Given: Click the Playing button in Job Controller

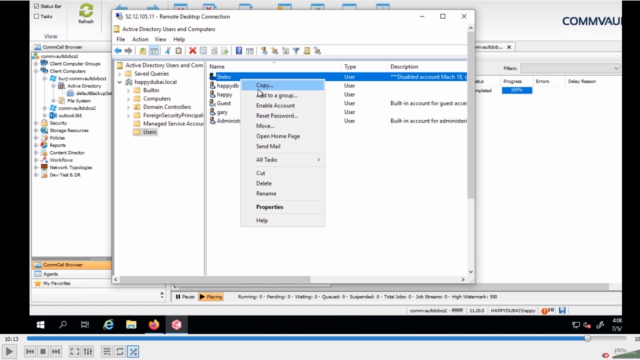Looking at the screenshot, I should [x=211, y=297].
